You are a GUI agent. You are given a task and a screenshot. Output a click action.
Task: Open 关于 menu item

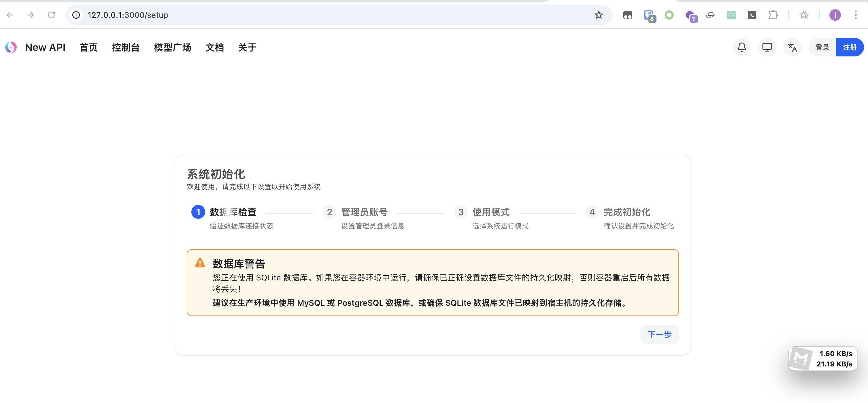247,47
